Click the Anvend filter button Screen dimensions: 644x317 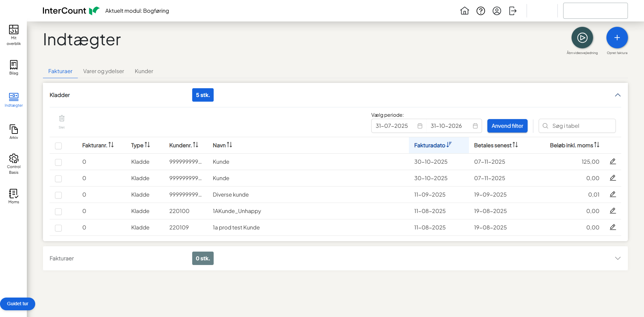pos(507,126)
